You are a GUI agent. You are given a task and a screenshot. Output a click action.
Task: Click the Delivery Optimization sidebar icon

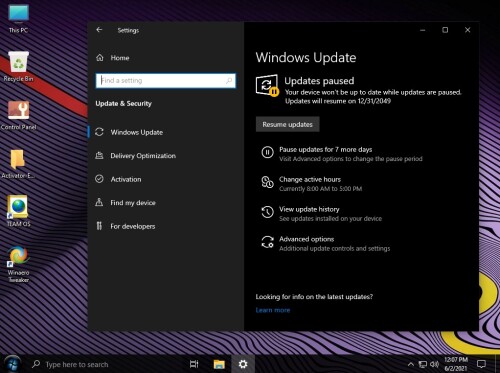(x=99, y=155)
